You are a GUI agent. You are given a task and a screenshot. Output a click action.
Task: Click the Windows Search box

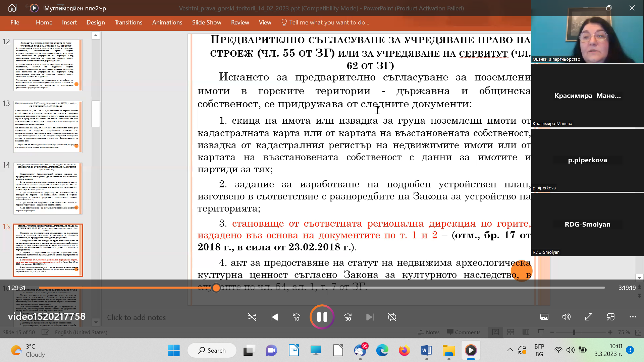tap(212, 350)
